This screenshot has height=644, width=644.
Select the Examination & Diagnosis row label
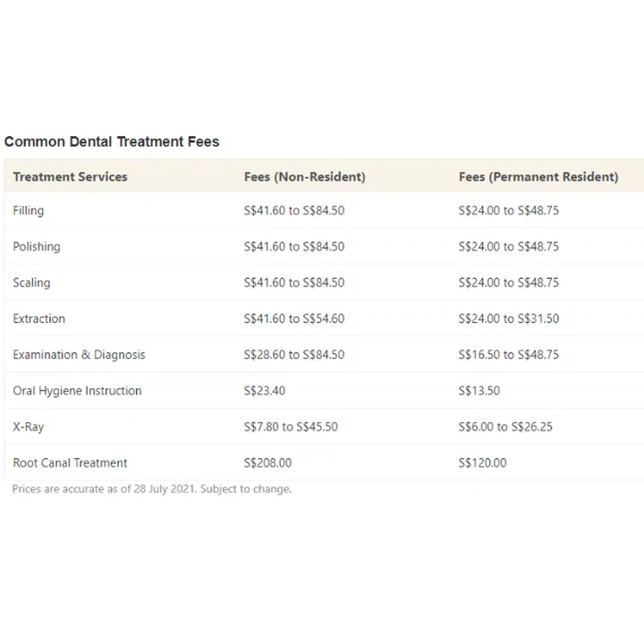pos(79,355)
